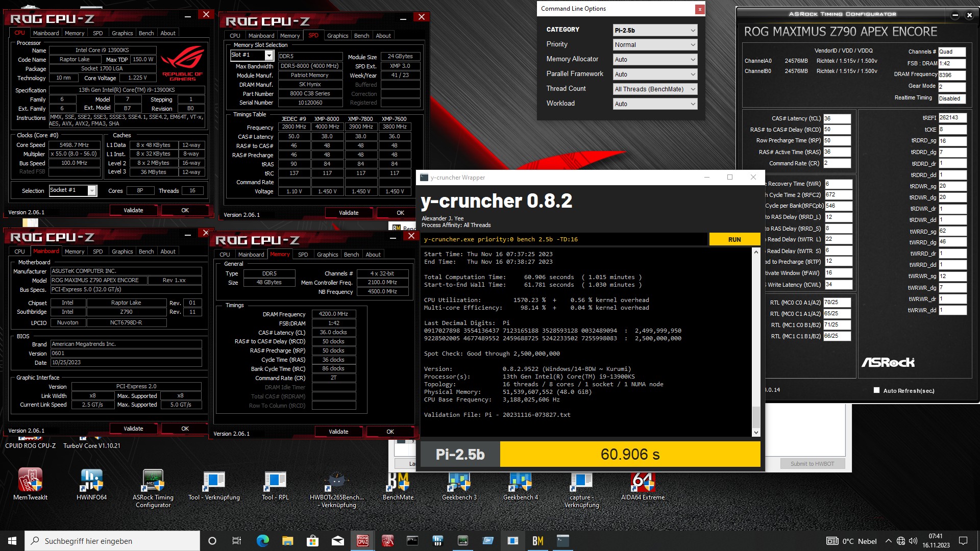Open Tool - RPL desktop shortcut

tap(275, 484)
